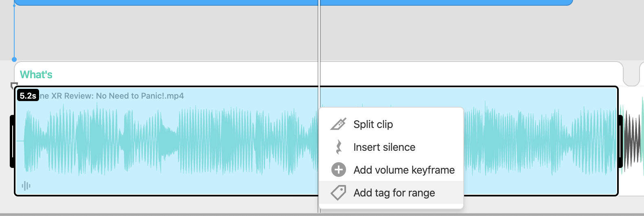Click the 5.2s duration badge
Screen dimensions: 644x216
[x=28, y=96]
